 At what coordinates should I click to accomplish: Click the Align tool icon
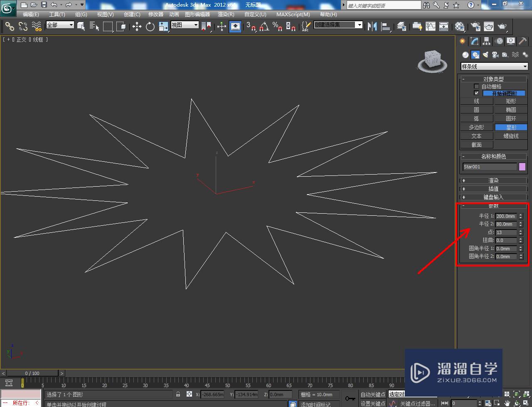coord(386,26)
